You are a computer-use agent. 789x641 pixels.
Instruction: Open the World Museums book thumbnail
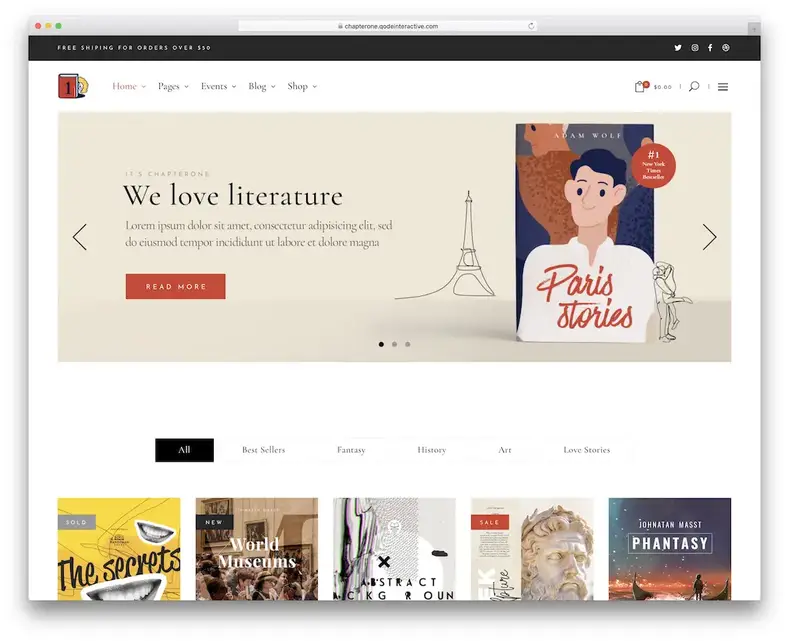[257, 549]
